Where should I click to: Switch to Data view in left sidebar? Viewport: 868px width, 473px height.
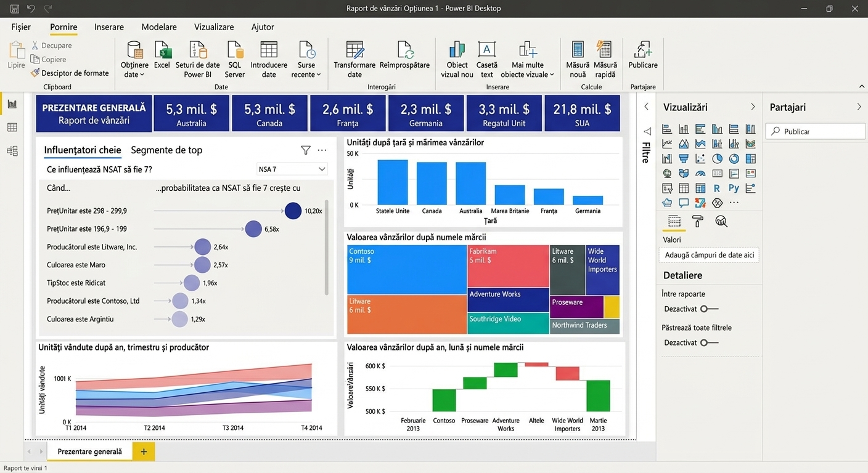point(12,127)
